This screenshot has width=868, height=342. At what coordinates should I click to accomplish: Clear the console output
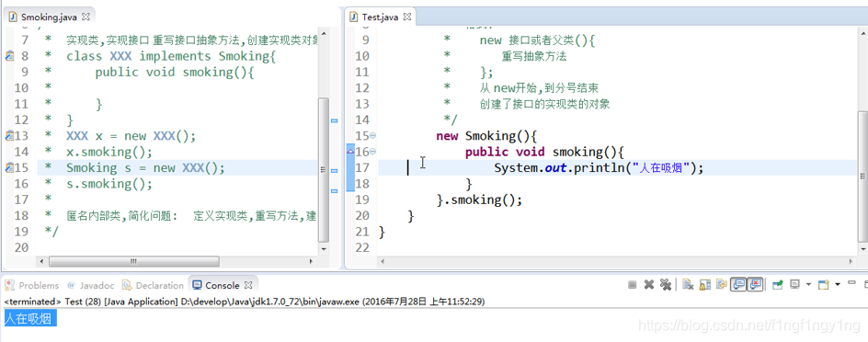(688, 284)
